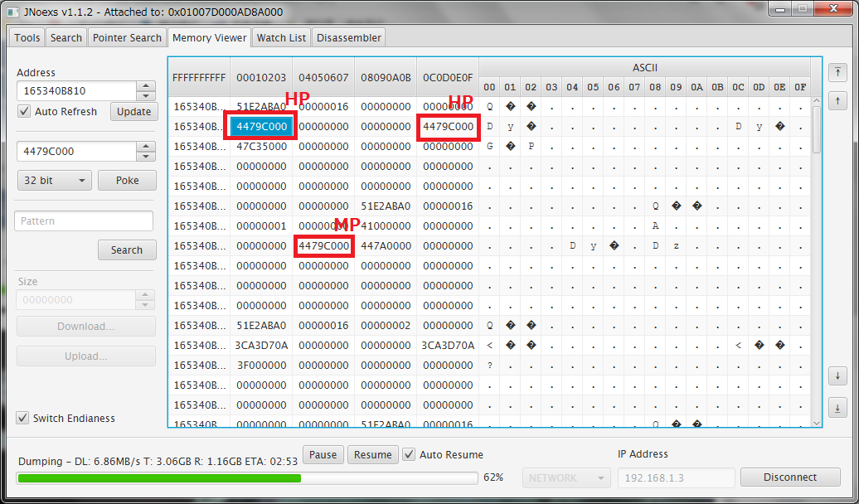Toggle the Auto Refresh checkbox
This screenshot has width=859, height=504.
pyautogui.click(x=23, y=111)
